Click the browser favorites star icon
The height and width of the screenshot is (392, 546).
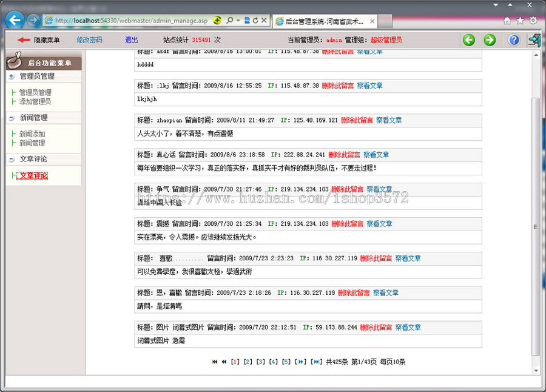click(x=520, y=20)
